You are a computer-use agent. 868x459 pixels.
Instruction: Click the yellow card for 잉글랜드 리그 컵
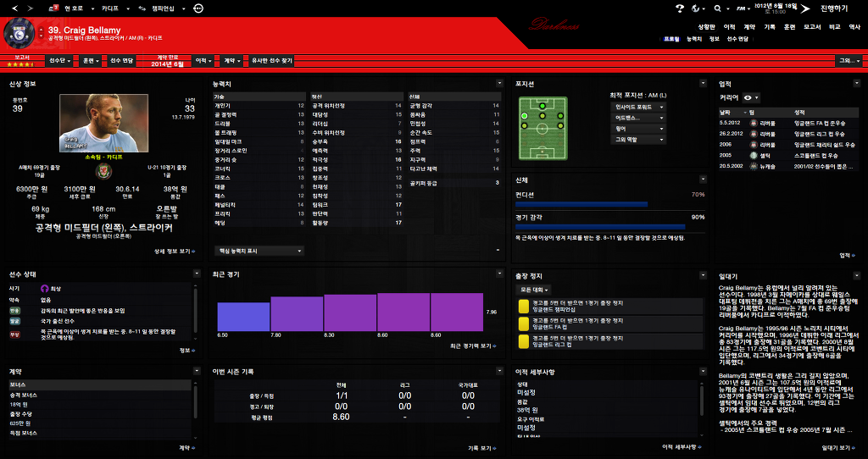[x=523, y=341]
